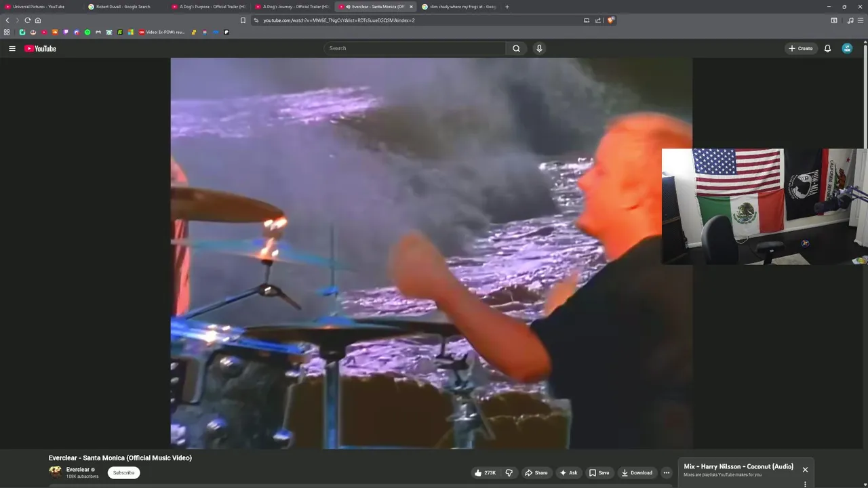Share this page via address bar icon

coord(598,20)
